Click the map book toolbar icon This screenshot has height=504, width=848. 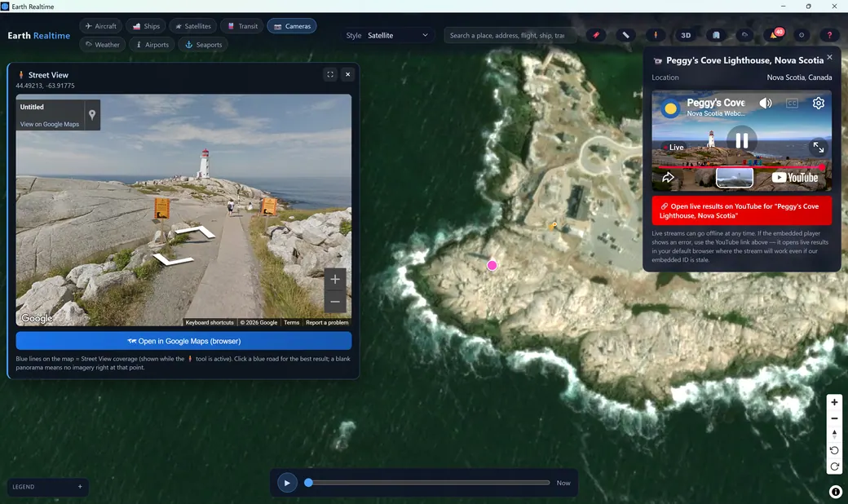(x=716, y=35)
